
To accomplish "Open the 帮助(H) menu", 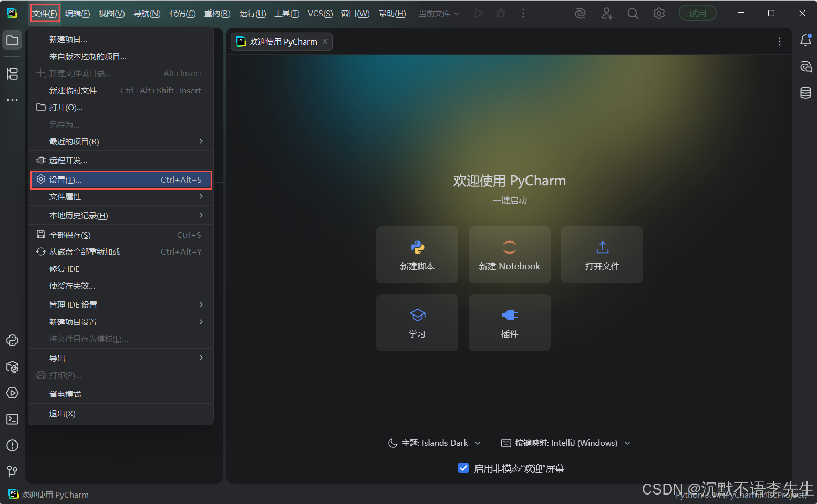I will point(392,13).
